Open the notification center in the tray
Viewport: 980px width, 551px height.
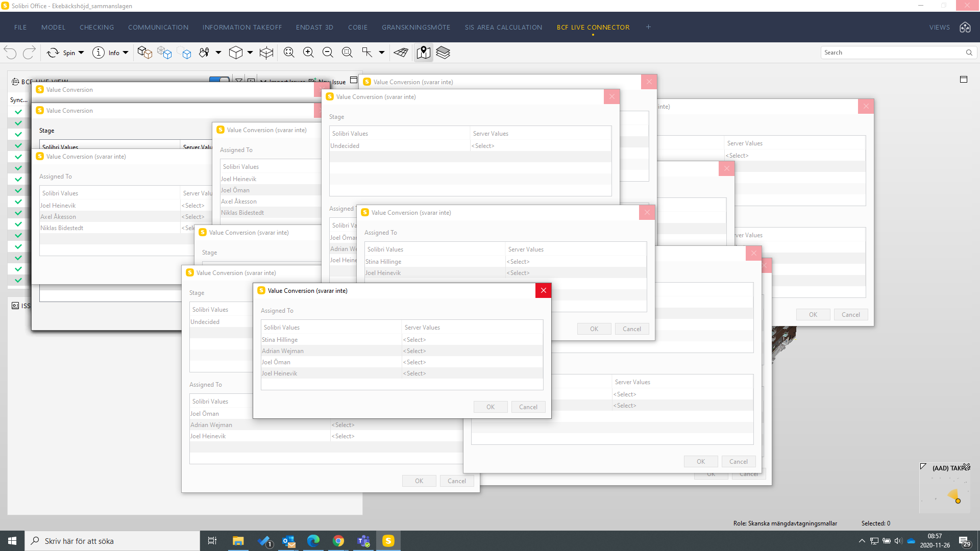[964, 541]
